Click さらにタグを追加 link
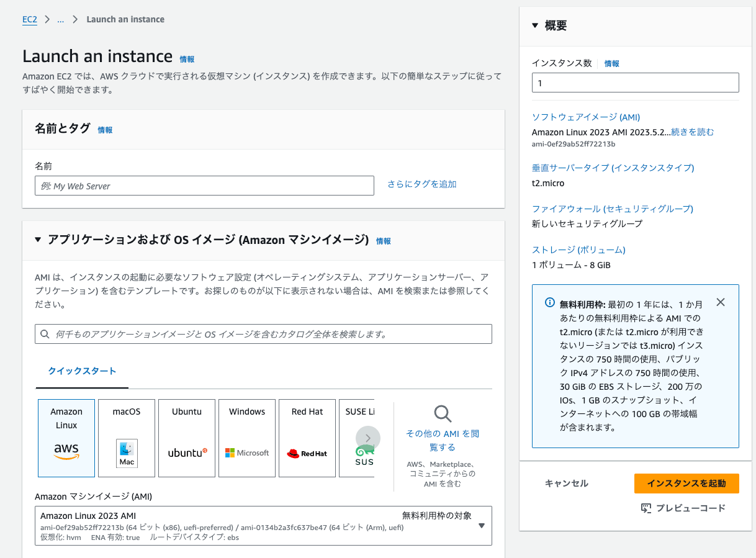Image resolution: width=756 pixels, height=558 pixels. point(422,184)
